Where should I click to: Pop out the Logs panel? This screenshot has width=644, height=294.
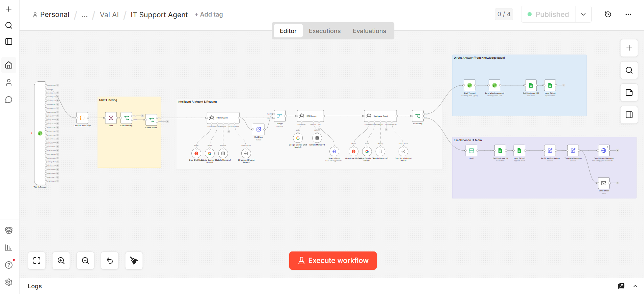(x=621, y=286)
